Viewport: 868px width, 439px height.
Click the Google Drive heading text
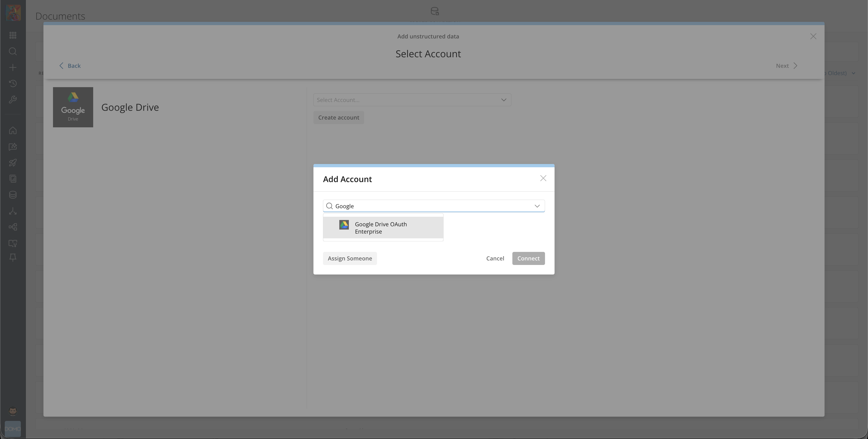(130, 107)
